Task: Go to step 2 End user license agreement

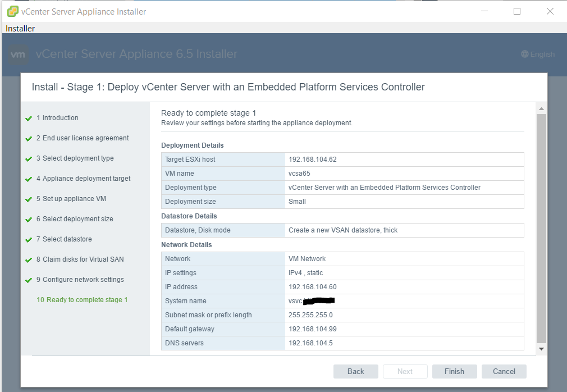Action: pyautogui.click(x=83, y=138)
